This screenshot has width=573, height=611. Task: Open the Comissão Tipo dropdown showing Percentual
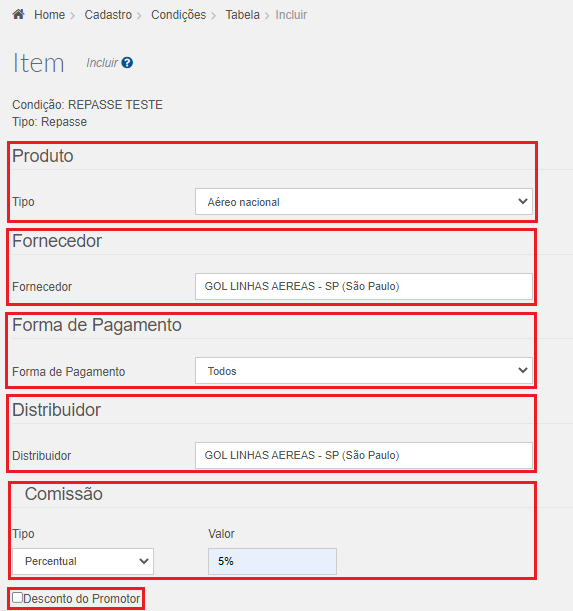coord(83,562)
